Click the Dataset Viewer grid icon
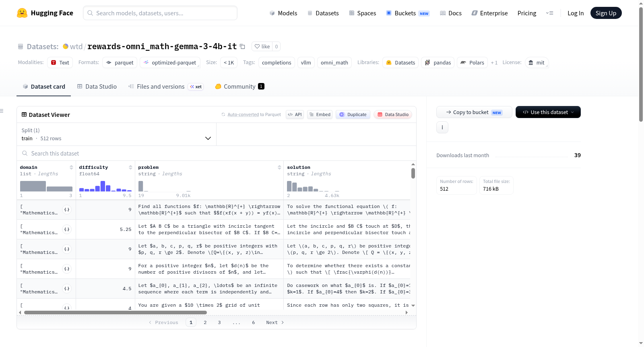This screenshot has width=644, height=347. click(x=24, y=114)
